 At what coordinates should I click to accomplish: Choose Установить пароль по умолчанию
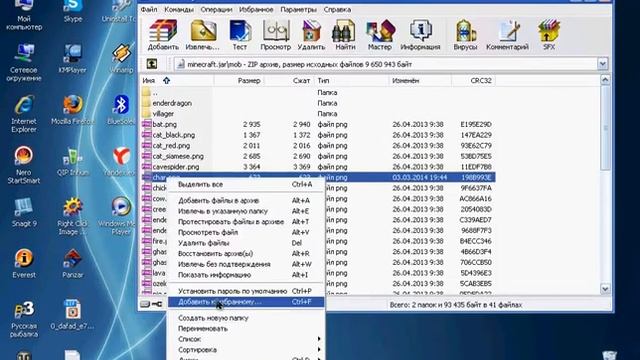(x=246, y=291)
